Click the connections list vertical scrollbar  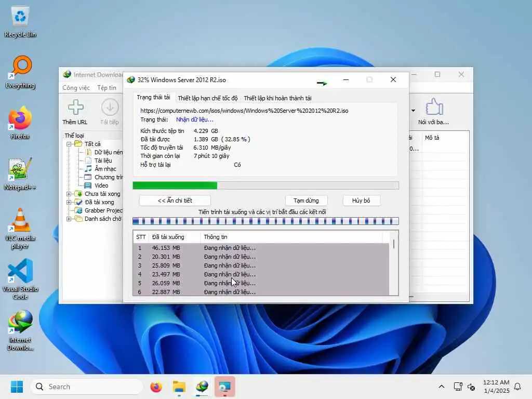[394, 263]
